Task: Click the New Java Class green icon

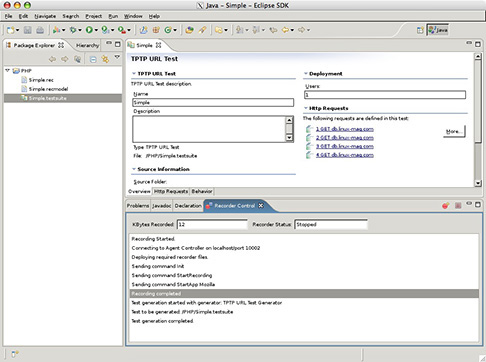Action: click(168, 30)
